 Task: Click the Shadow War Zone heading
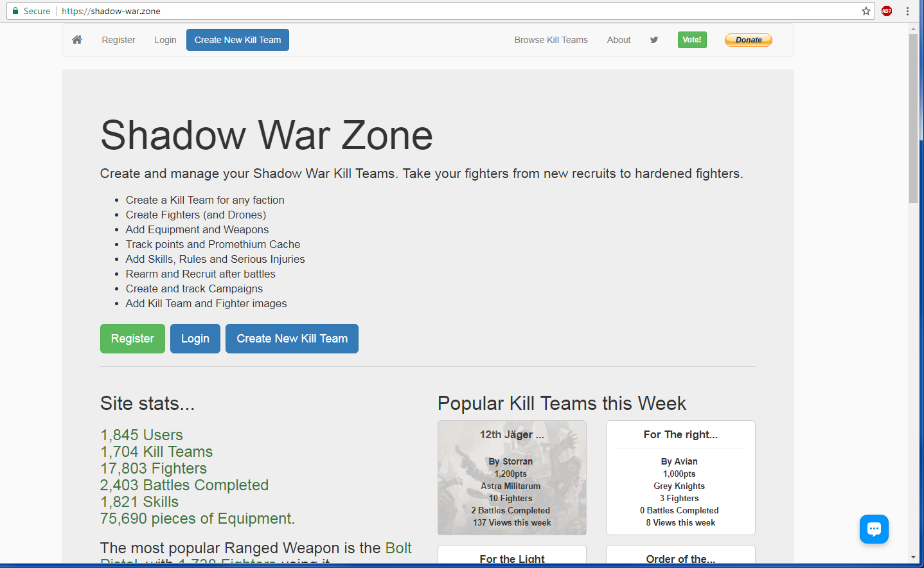click(267, 135)
